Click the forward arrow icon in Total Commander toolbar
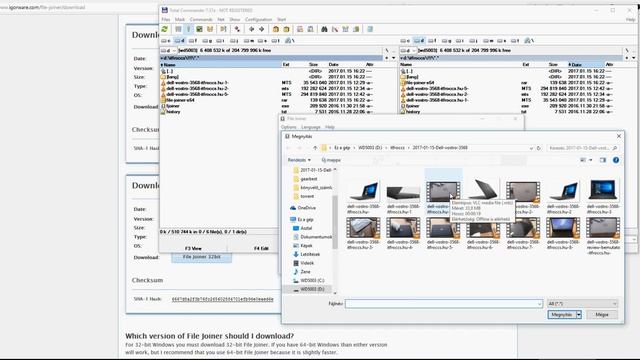Viewport: 640px width, 360px height. click(262, 29)
